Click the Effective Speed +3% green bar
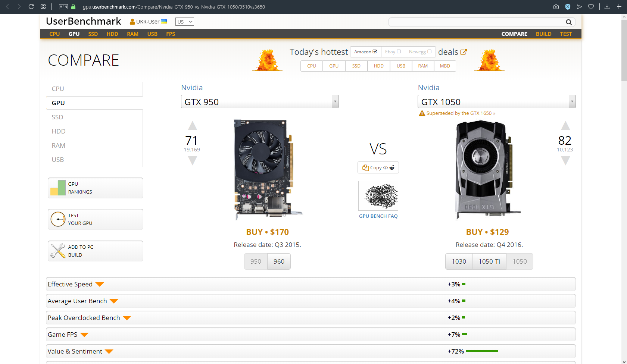 pos(464,284)
